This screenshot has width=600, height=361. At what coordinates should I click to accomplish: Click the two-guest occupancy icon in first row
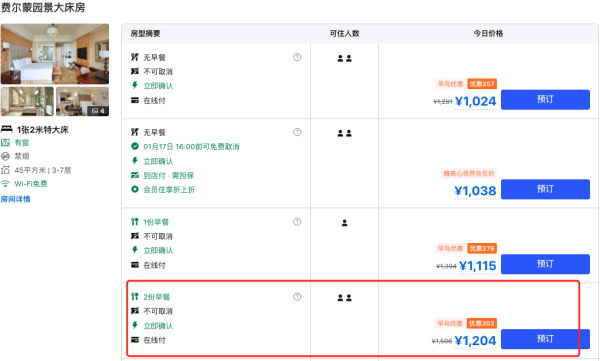tap(344, 59)
